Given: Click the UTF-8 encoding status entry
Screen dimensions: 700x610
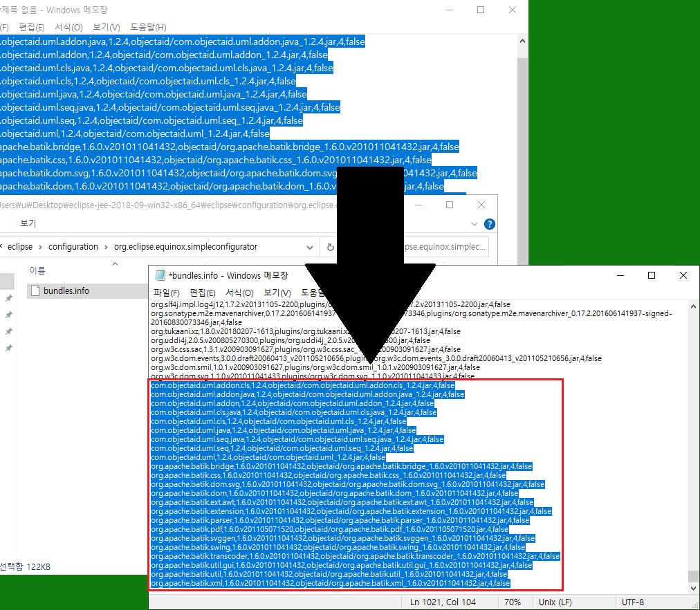Looking at the screenshot, I should 633,602.
